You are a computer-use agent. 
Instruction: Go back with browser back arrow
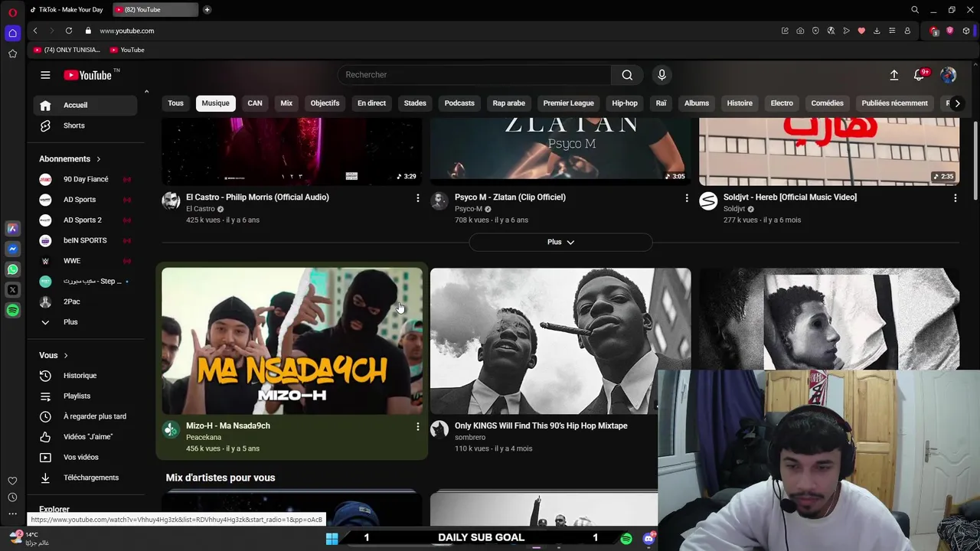[35, 31]
